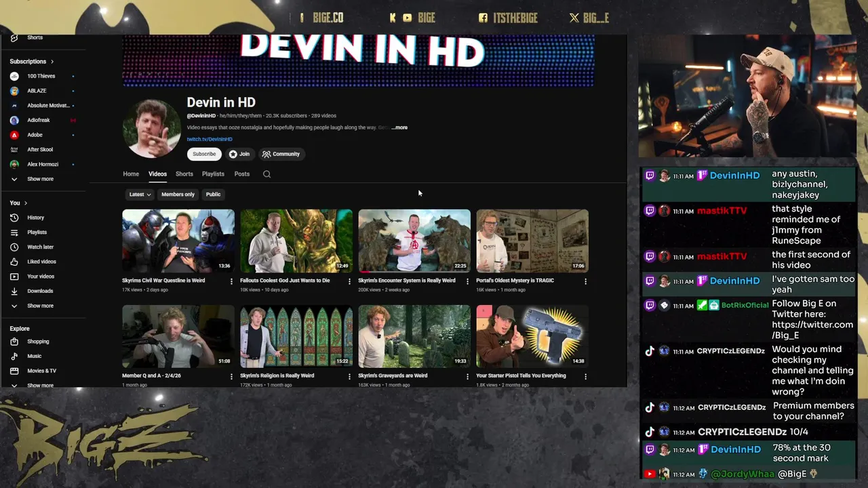Open the twitch.tv/DevinInHD link
This screenshot has width=868, height=488.
point(210,140)
